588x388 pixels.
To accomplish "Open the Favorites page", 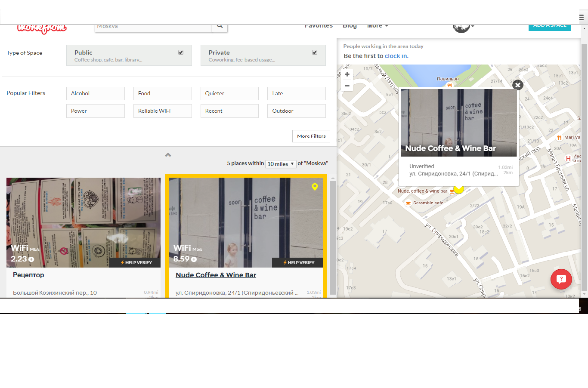I will (319, 26).
